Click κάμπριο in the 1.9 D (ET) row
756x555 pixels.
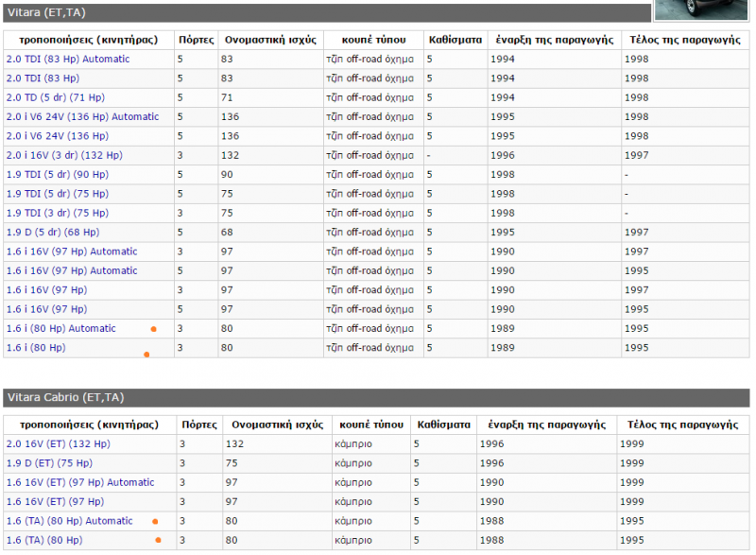[353, 464]
